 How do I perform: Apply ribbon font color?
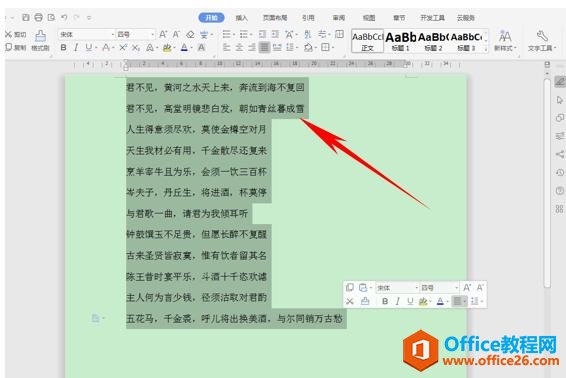184,47
